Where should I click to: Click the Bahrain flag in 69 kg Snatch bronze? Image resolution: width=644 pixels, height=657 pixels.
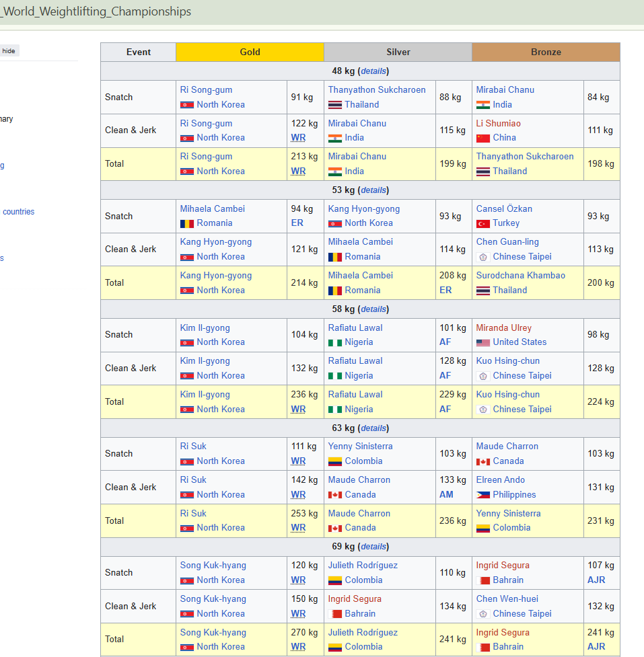[x=482, y=580]
